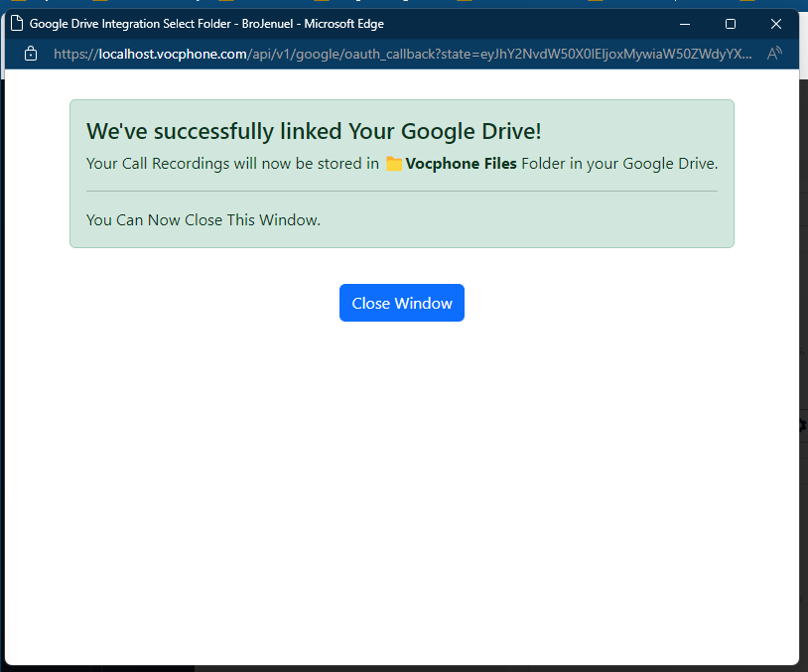Close the Edge window with the X
Screen dimensions: 808x672
pos(775,24)
